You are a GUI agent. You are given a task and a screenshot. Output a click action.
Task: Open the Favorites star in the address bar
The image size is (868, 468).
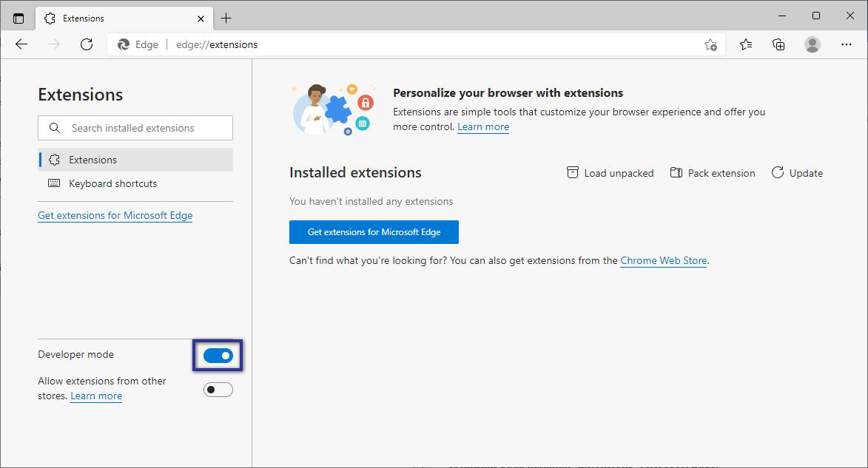click(745, 44)
